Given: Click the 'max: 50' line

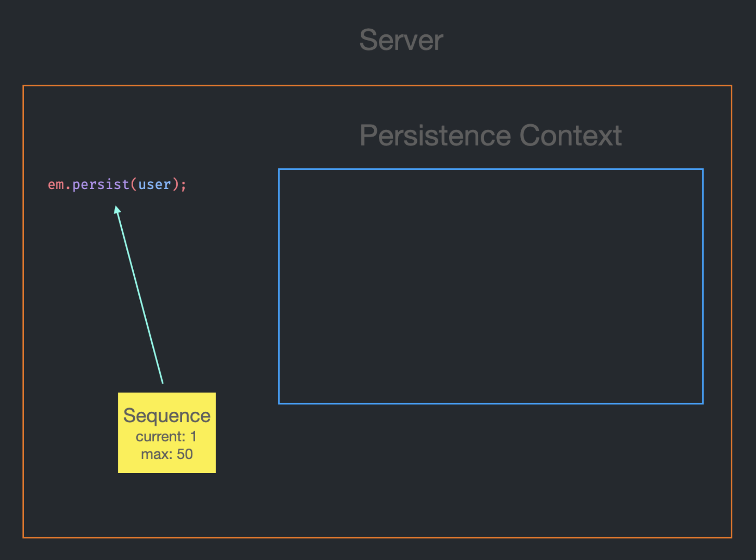Looking at the screenshot, I should coord(167,454).
